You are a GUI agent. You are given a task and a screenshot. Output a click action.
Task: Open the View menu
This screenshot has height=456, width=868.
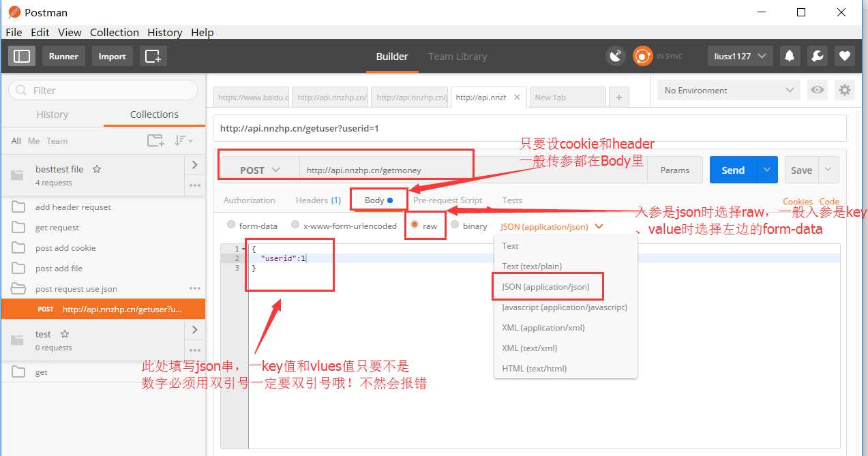point(70,32)
